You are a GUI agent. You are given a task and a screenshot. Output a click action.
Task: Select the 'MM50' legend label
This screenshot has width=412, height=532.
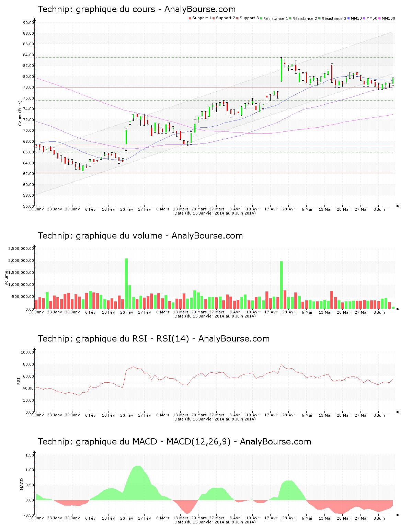click(372, 18)
